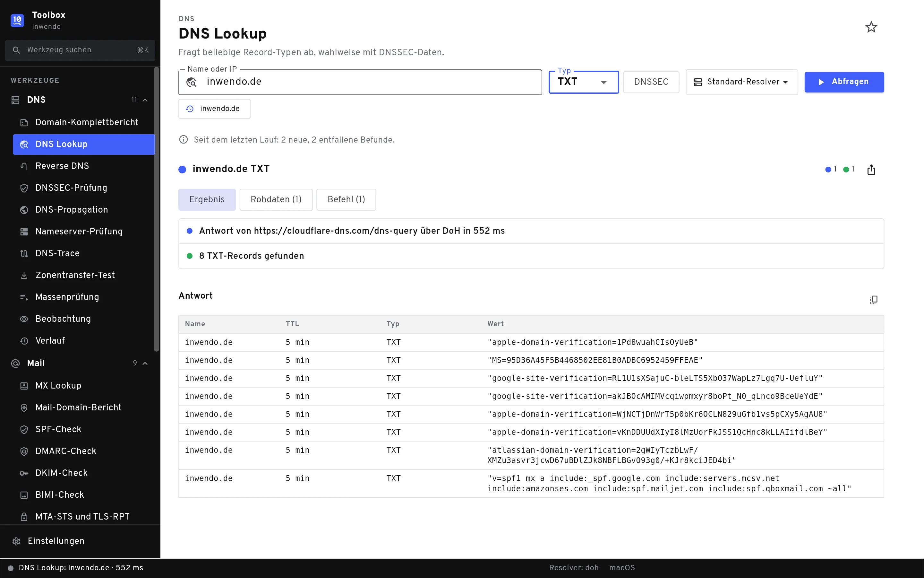Click the Name oder IP input field
924x578 pixels.
(360, 82)
